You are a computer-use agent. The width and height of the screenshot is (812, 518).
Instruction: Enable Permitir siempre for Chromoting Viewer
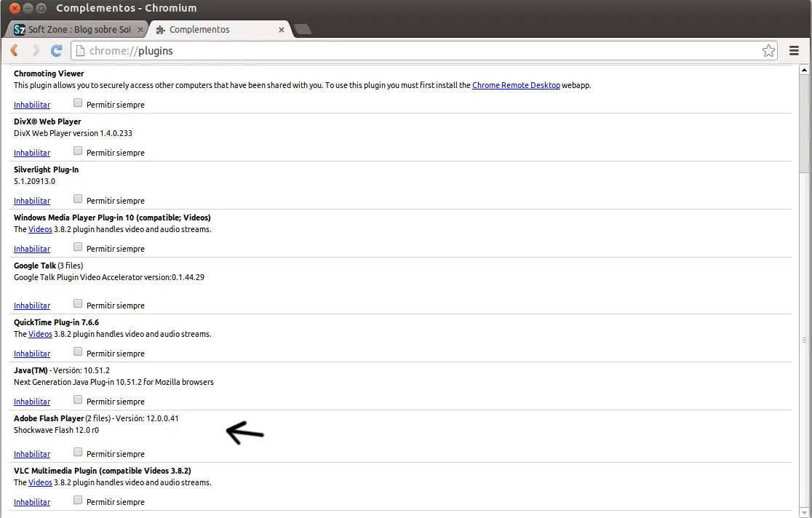pyautogui.click(x=78, y=103)
